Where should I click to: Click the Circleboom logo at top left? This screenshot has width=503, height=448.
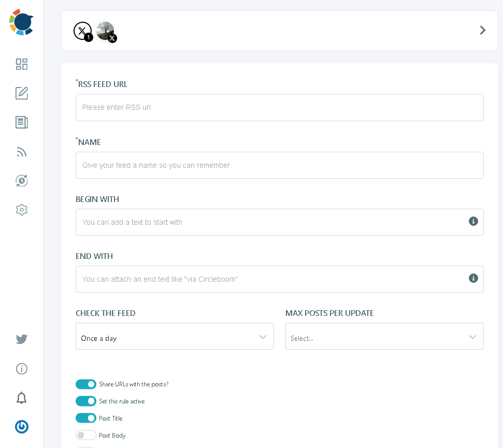(x=21, y=22)
